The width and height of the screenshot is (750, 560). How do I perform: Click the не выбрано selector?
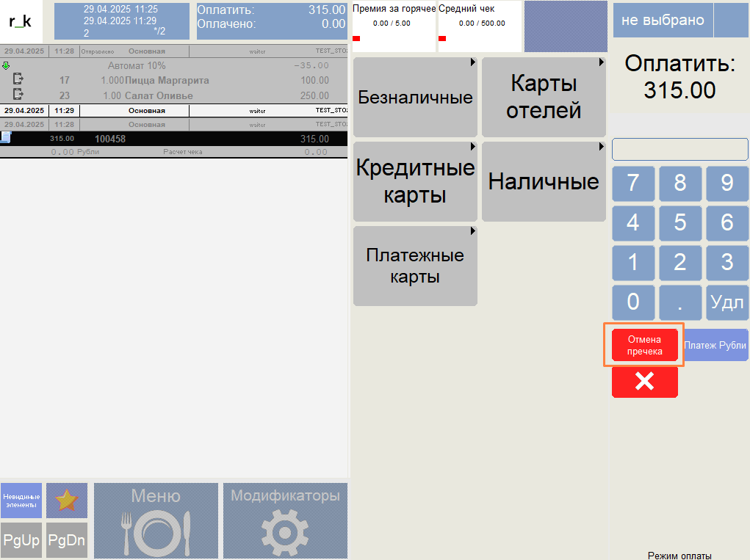pos(663,20)
